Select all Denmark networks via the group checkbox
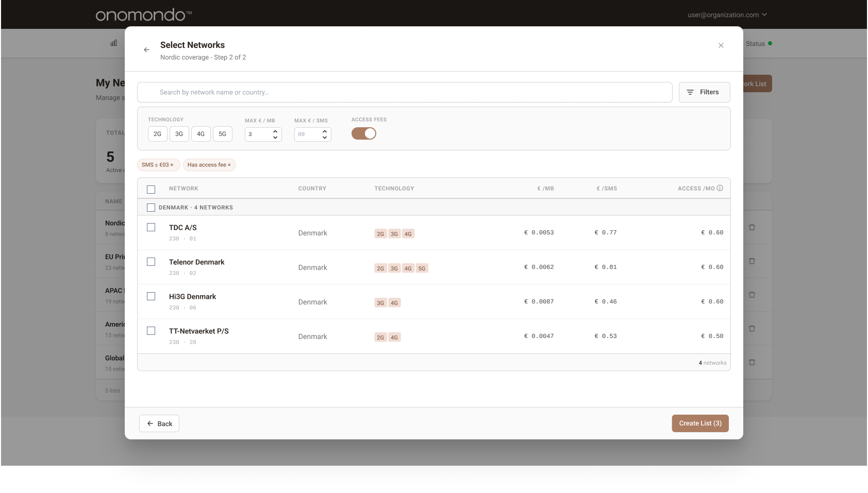Viewport: 868px width, 493px height. point(151,207)
